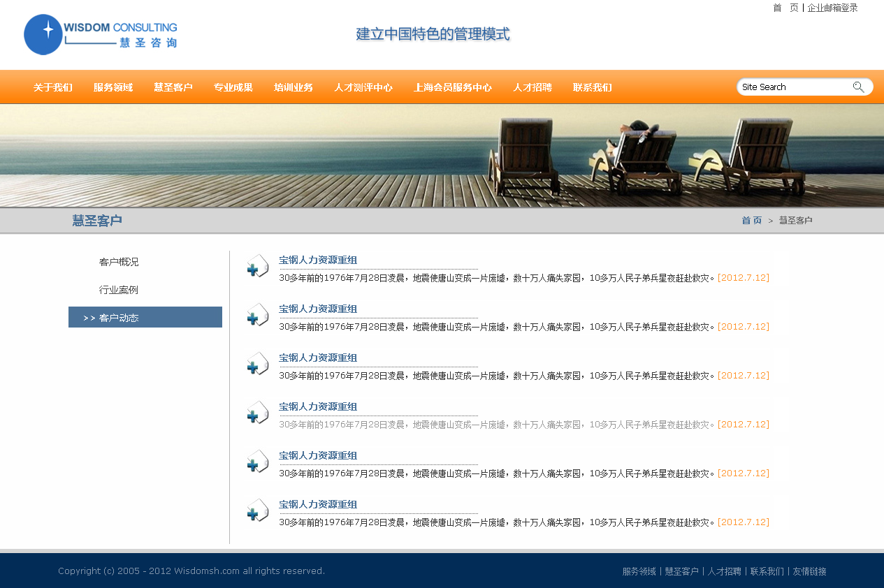Open the first 宝钢人力资源重组 article title
This screenshot has height=588, width=884.
[318, 260]
